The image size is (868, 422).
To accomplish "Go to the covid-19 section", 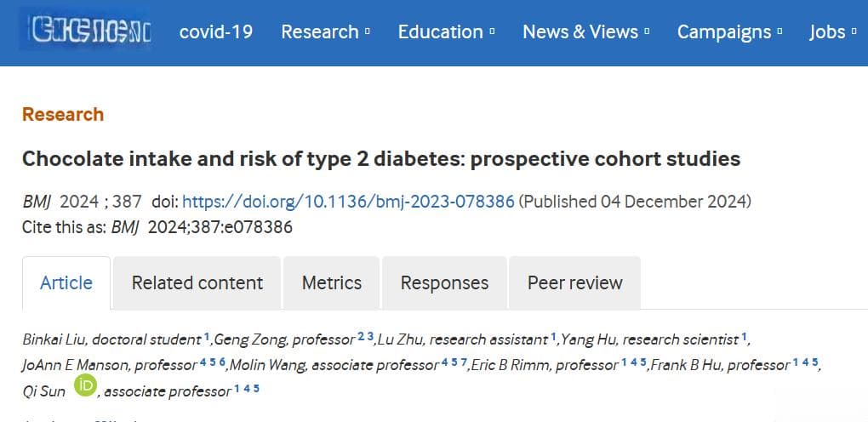I will [x=216, y=32].
